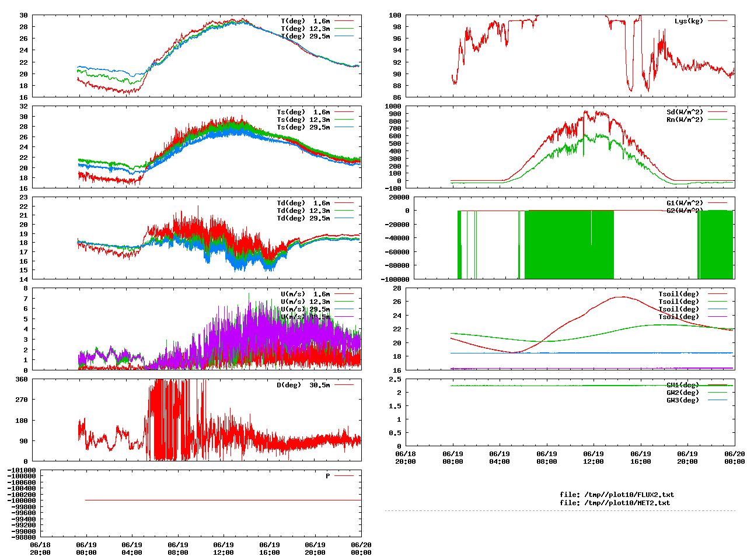747x560 pixels.
Task: Click the 'GW1(deg)' legend entry
Action: click(x=683, y=385)
